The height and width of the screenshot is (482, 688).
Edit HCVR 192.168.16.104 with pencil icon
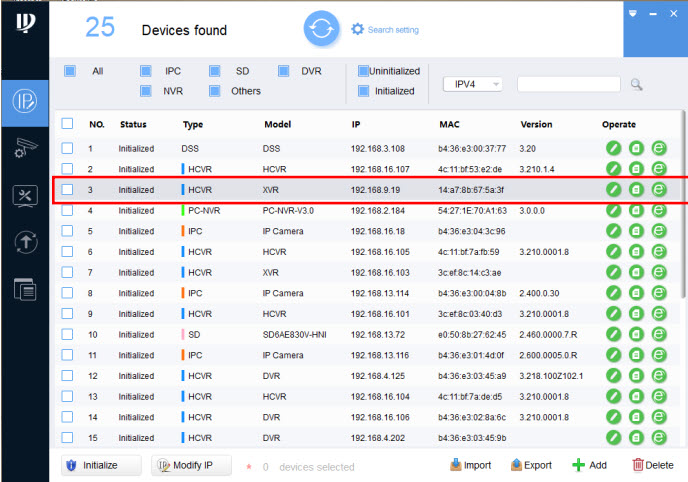(613, 396)
